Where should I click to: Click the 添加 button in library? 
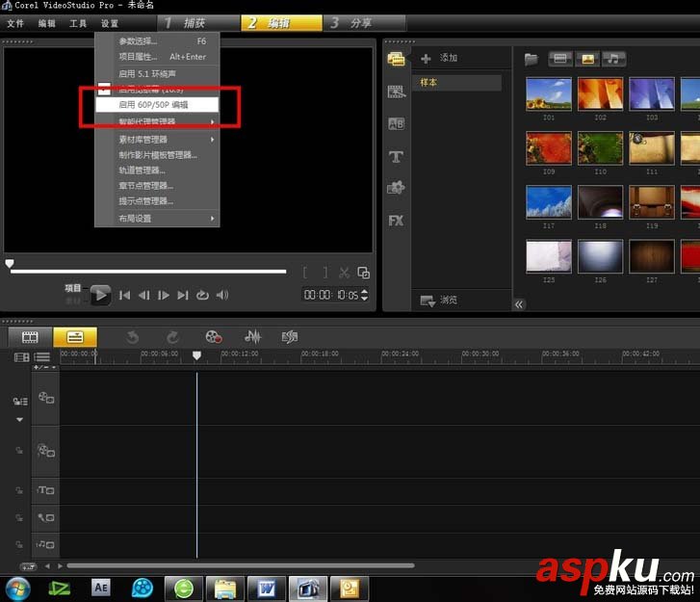pyautogui.click(x=449, y=58)
